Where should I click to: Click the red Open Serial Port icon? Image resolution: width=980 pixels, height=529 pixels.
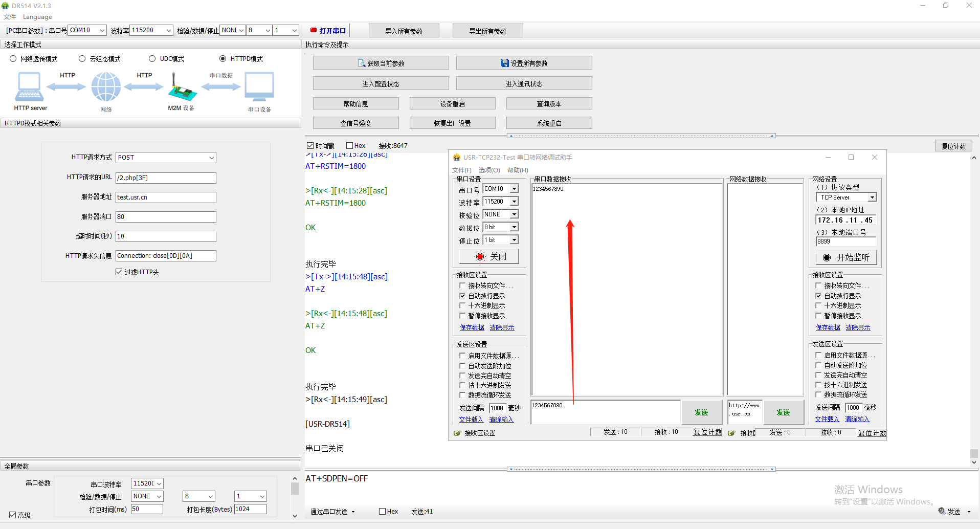314,31
